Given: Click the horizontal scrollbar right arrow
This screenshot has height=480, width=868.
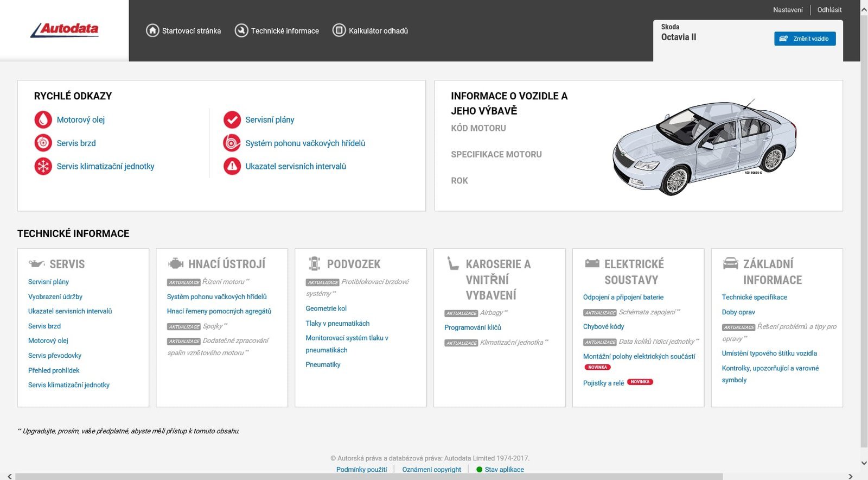Looking at the screenshot, I should [x=850, y=476].
